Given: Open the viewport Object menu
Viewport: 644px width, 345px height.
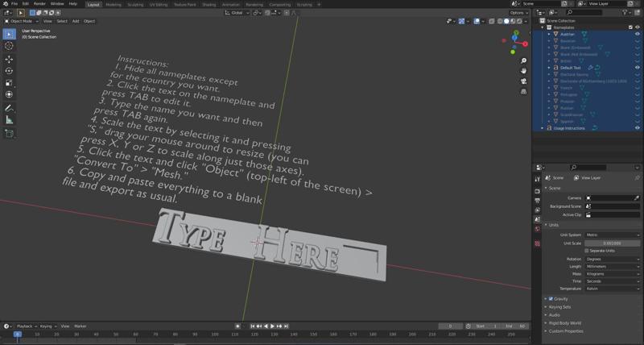Looking at the screenshot, I should [89, 21].
